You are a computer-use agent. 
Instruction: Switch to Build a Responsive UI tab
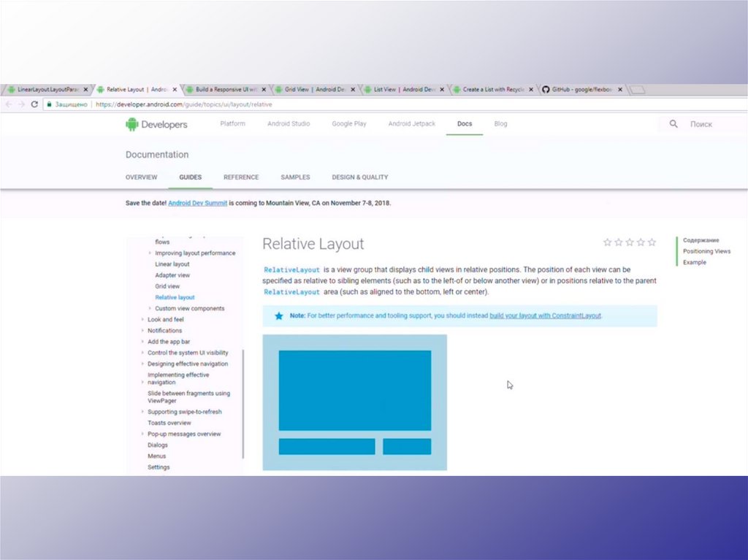226,89
